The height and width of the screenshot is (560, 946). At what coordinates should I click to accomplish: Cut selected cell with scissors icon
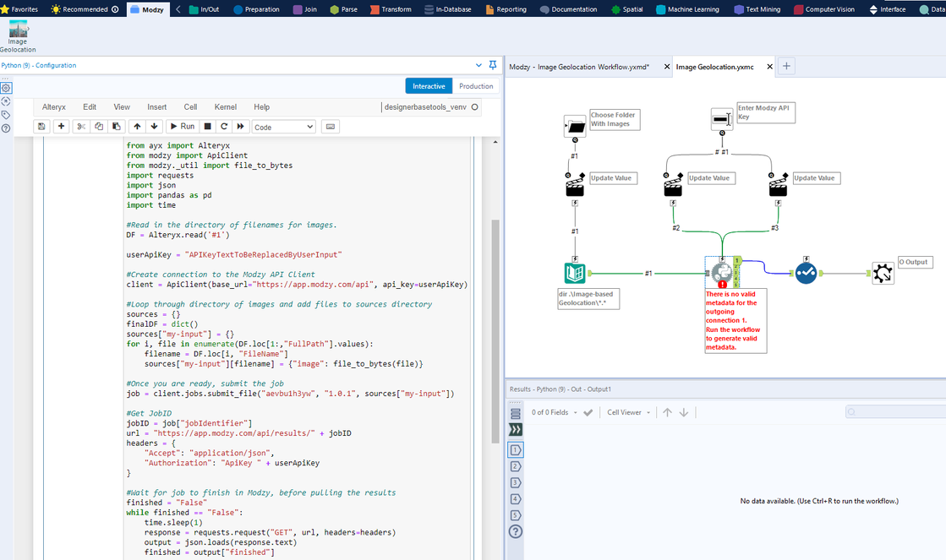[81, 127]
